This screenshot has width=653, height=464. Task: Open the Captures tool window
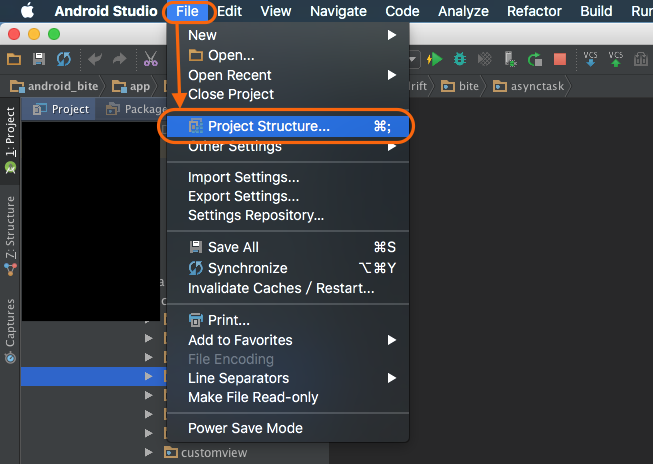10,330
